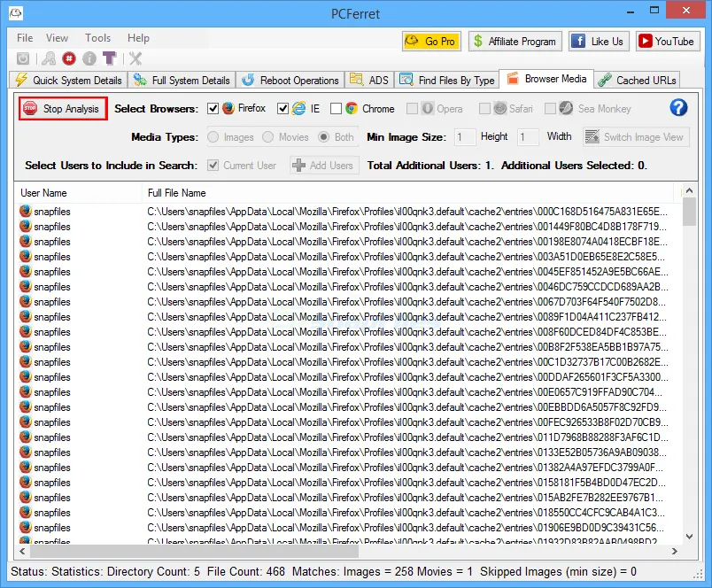Click the purple T icon in the toolbar
Screen dimensions: 712x588
[x=109, y=58]
